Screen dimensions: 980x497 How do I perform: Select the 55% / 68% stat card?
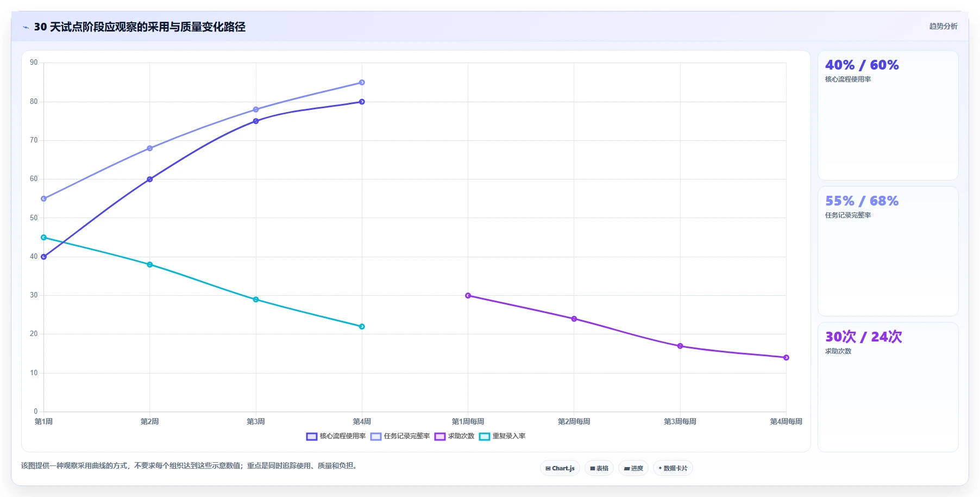tap(888, 251)
